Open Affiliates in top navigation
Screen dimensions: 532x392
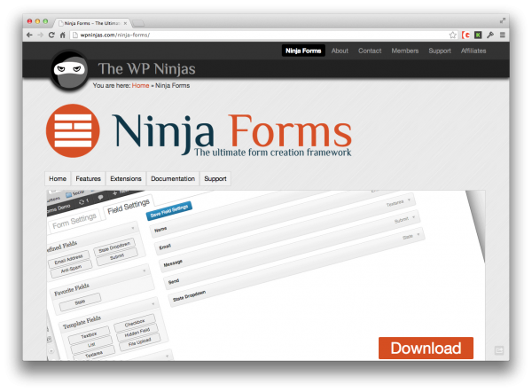tap(473, 51)
